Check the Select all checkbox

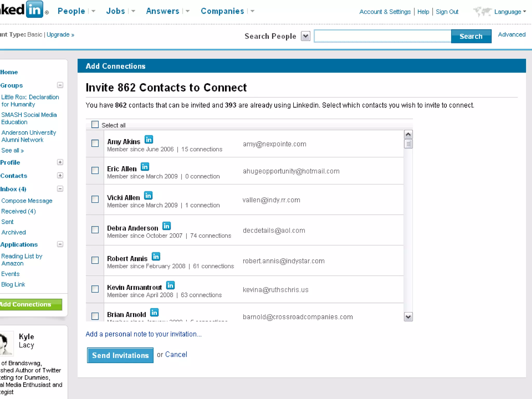95,125
